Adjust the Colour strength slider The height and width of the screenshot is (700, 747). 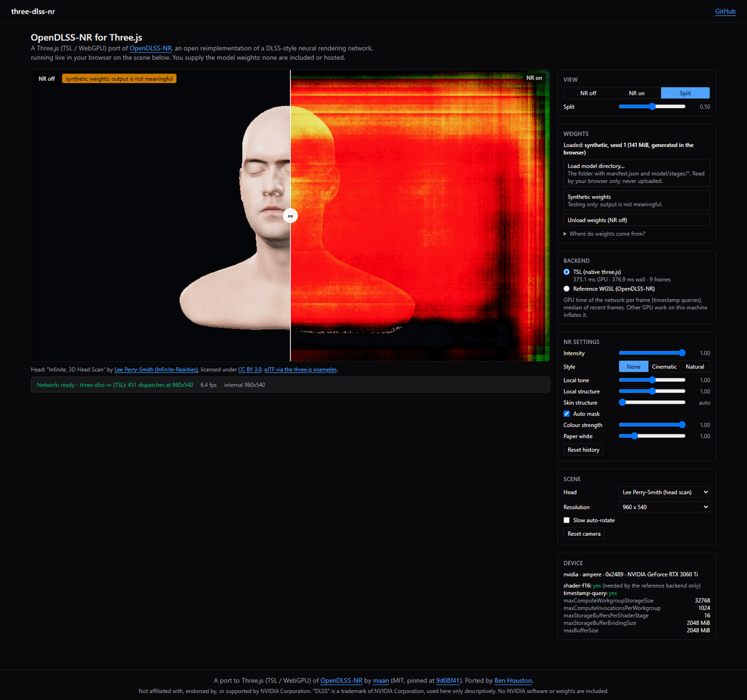coord(652,425)
